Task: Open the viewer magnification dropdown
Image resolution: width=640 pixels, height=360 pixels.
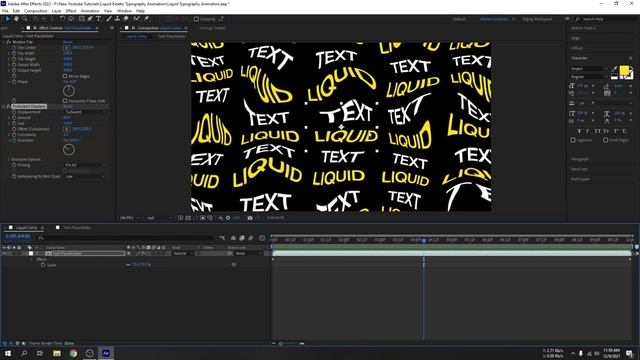Action: point(130,218)
